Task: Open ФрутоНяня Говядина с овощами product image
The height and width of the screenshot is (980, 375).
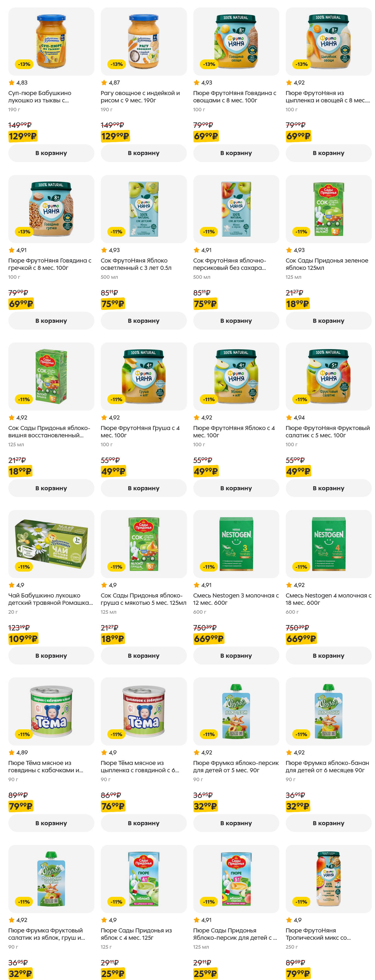Action: pos(236,42)
